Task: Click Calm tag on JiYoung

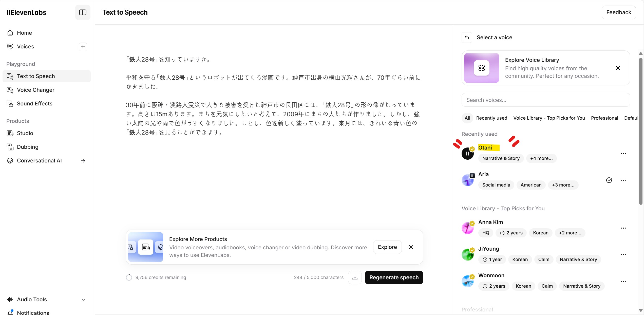Action: [x=544, y=260]
